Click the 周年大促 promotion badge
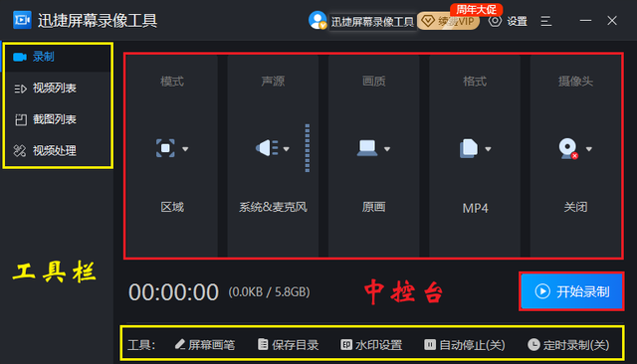The image size is (637, 364). tap(476, 9)
